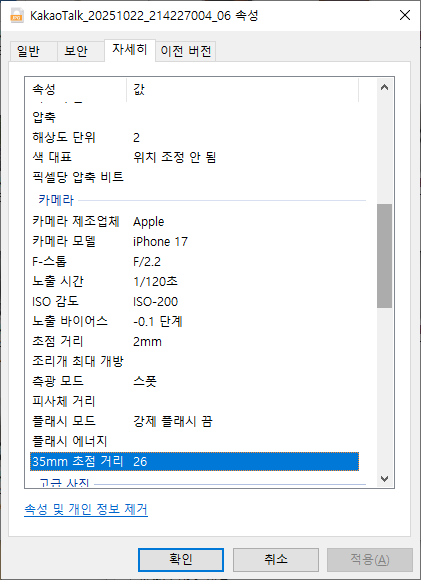Viewport: 421px width, 580px height.
Task: Select the 피사체 거리 row
Action: click(194, 401)
